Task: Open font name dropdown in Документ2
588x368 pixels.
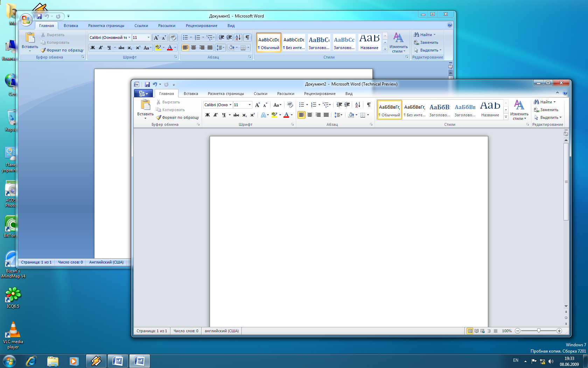Action: point(230,105)
